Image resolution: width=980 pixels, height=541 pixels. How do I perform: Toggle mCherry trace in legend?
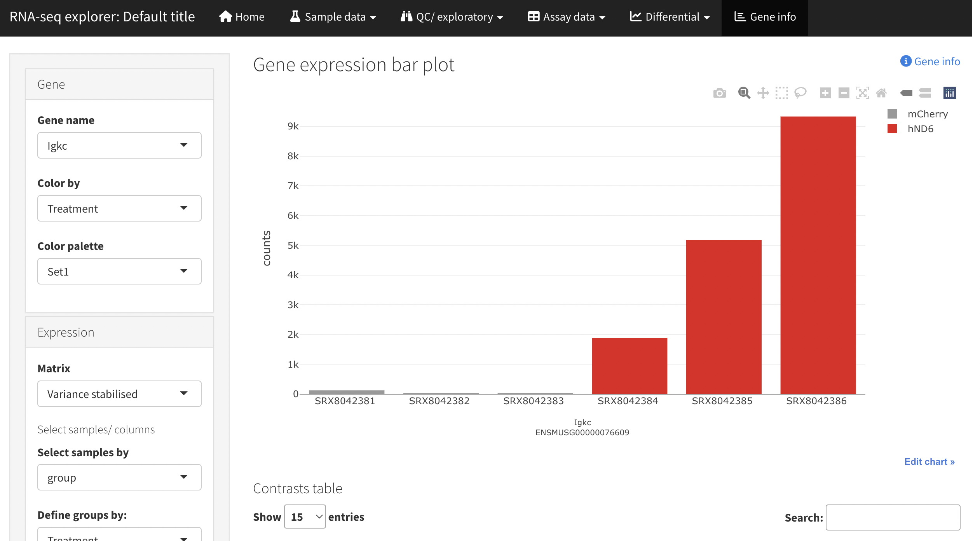coord(927,114)
